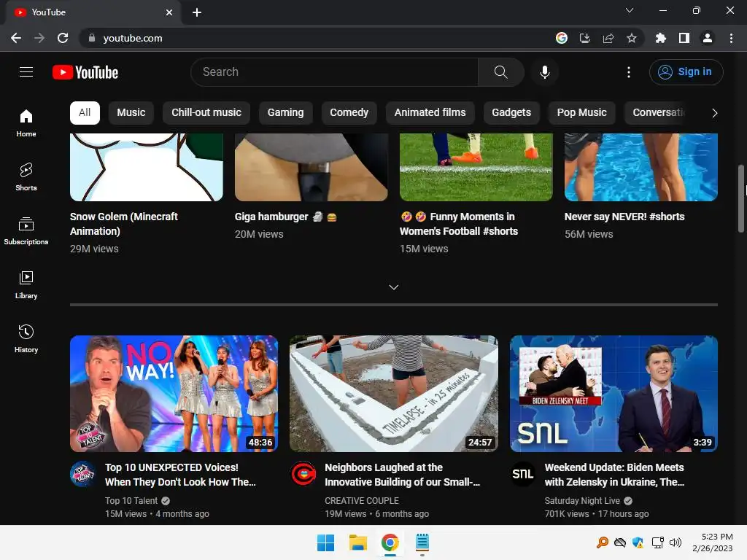The image size is (747, 560).
Task: Select Pop Music chip
Action: [581, 113]
